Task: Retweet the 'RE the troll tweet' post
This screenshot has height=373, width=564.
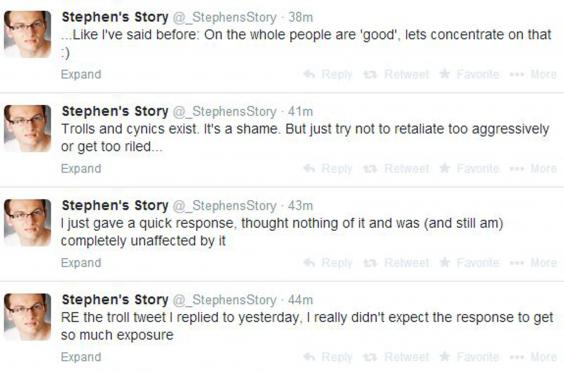Action: pos(396,357)
